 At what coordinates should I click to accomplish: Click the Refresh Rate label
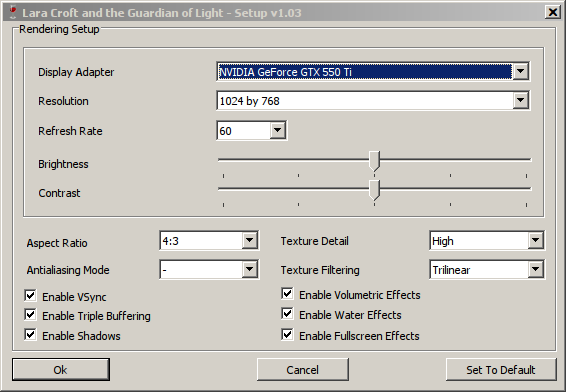click(70, 131)
